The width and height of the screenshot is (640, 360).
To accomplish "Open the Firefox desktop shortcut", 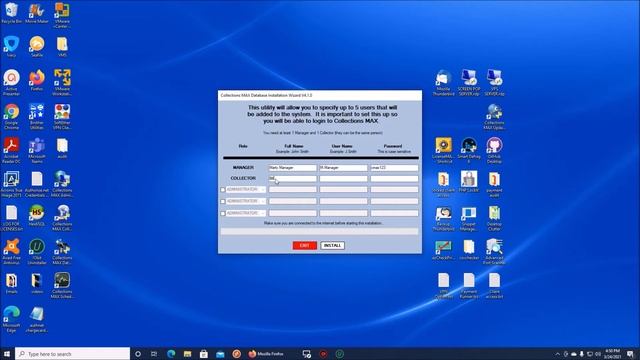I will coord(37,80).
